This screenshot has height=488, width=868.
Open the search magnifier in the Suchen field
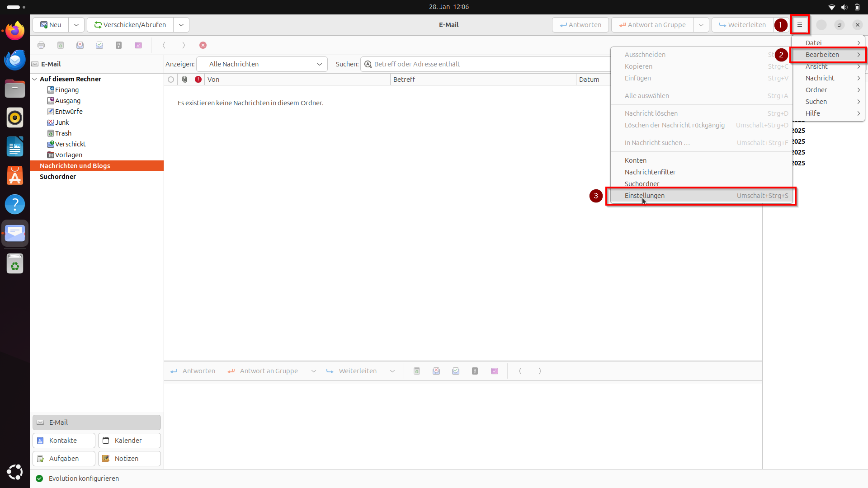368,64
